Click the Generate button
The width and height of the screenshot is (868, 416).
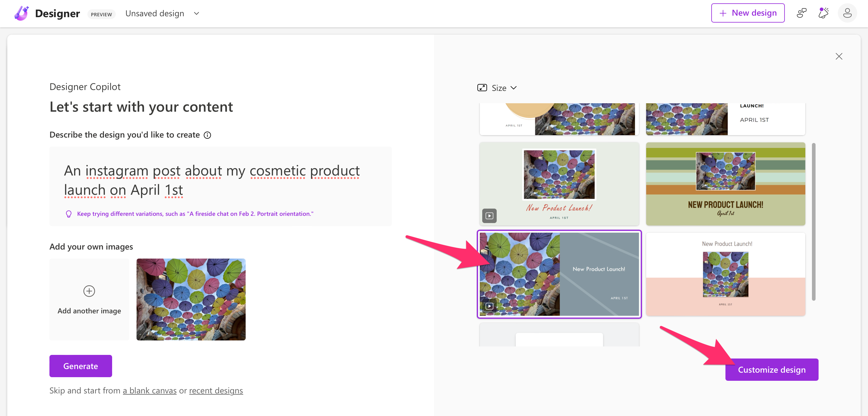[x=80, y=366]
